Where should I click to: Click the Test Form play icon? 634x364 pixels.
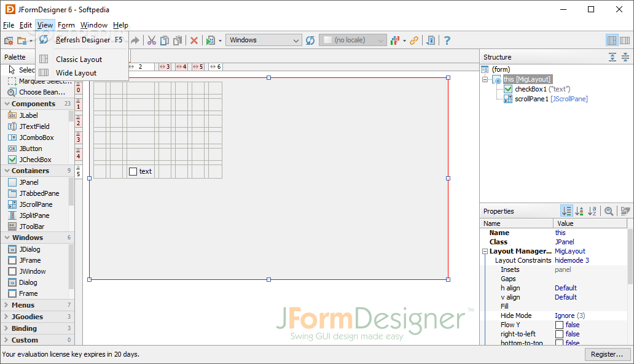pyautogui.click(x=210, y=41)
